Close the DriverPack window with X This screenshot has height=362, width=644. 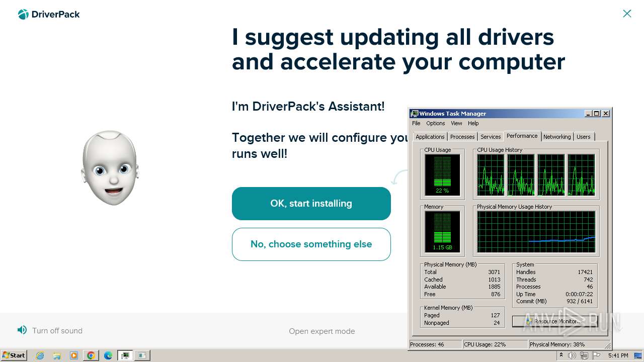[x=627, y=14]
